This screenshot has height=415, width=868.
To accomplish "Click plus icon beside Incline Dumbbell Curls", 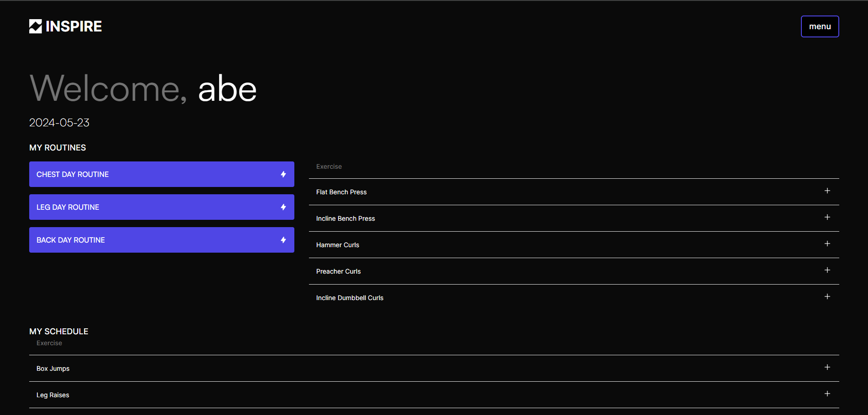I will 827,297.
